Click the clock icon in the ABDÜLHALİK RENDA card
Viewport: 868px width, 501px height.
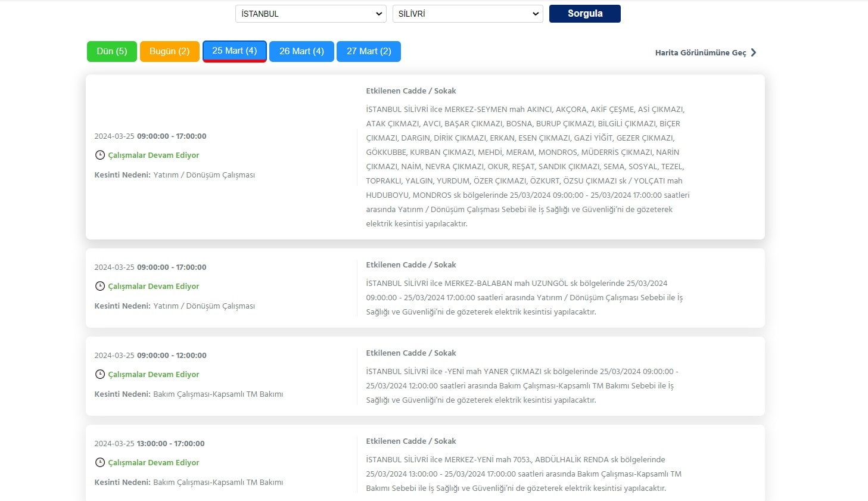point(99,462)
